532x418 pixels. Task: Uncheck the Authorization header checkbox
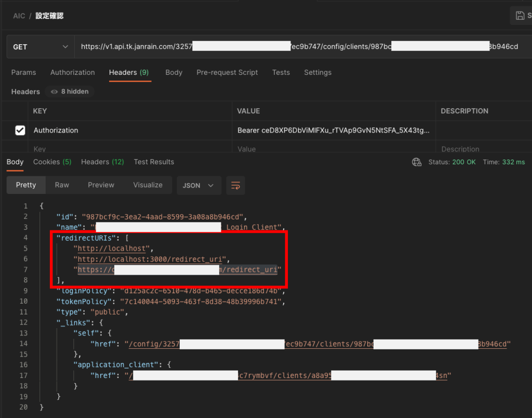[x=20, y=130]
